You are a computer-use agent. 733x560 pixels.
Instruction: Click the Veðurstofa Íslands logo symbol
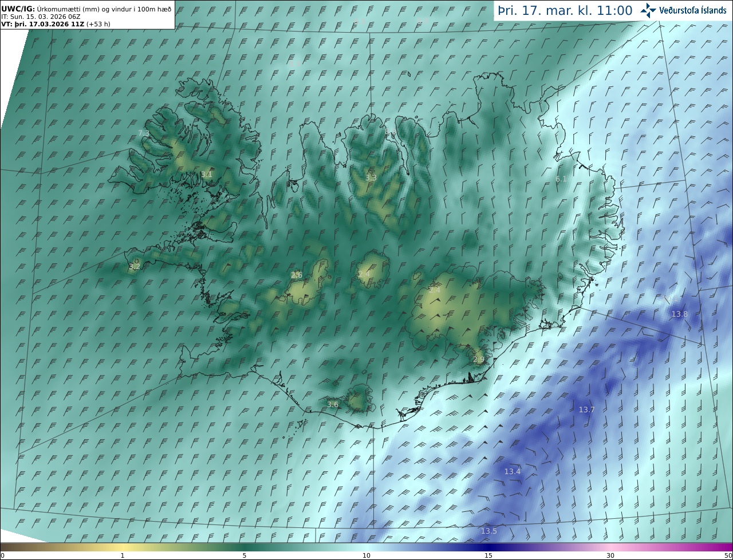[x=649, y=10]
